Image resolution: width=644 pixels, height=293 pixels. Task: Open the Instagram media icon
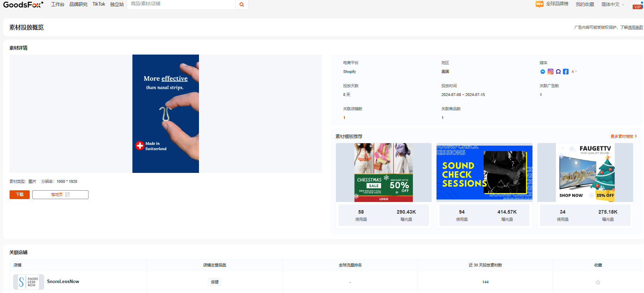coord(551,72)
